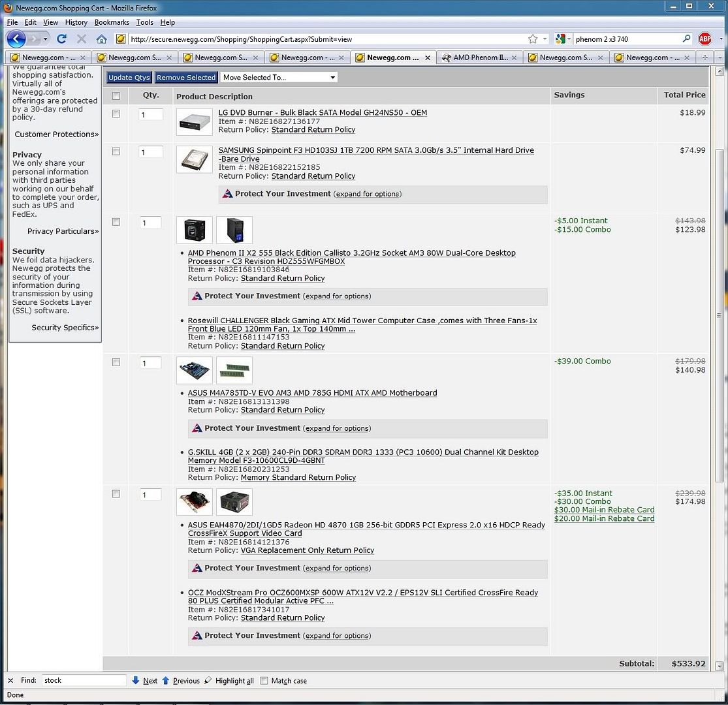This screenshot has height=705, width=728.
Task: Expand Protect Your Investment under ASUS motherboard
Action: (x=337, y=428)
